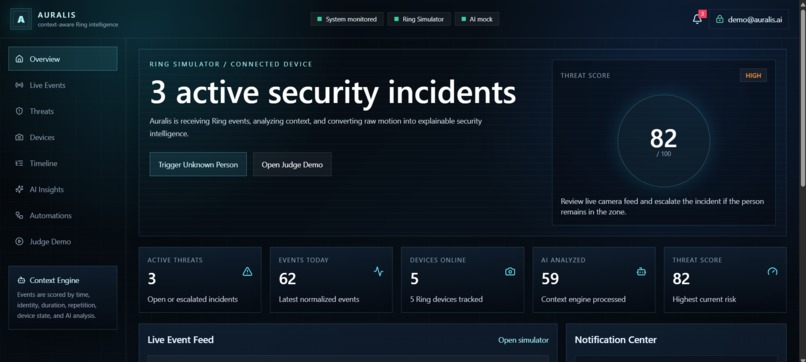The image size is (806, 362).
Task: Click the Automations workflow icon
Action: coord(20,215)
